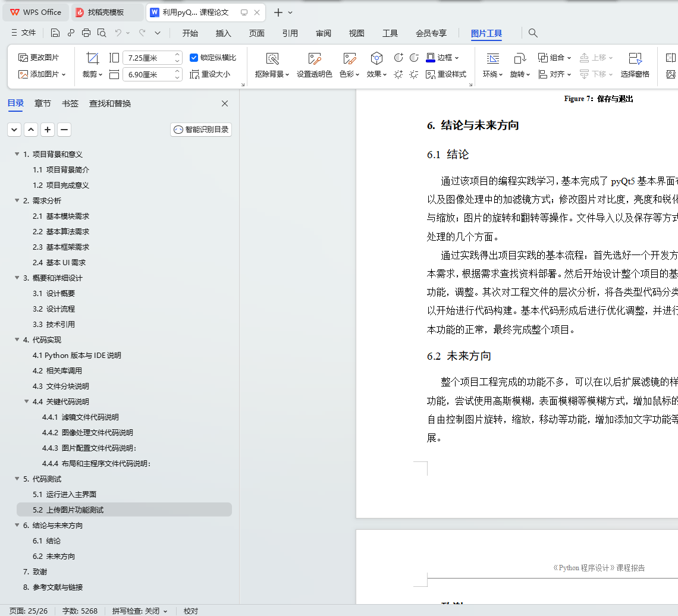
Task: Click the picture height field showing 6.90厘米
Action: (x=152, y=74)
